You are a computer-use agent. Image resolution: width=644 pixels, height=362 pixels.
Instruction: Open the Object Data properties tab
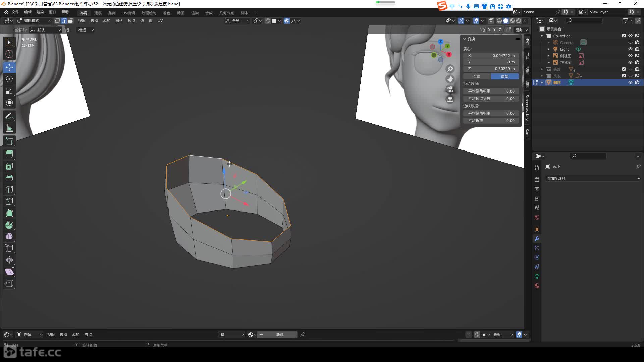537,276
